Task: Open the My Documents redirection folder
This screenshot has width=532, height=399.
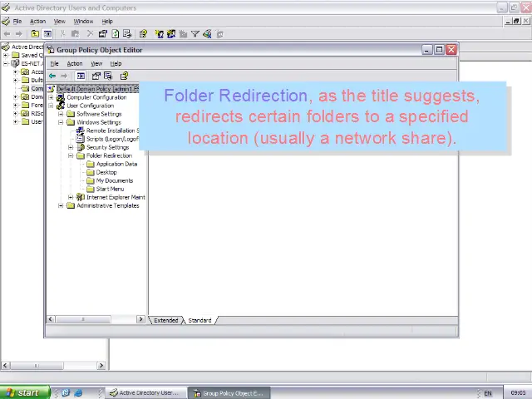Action: click(x=115, y=180)
